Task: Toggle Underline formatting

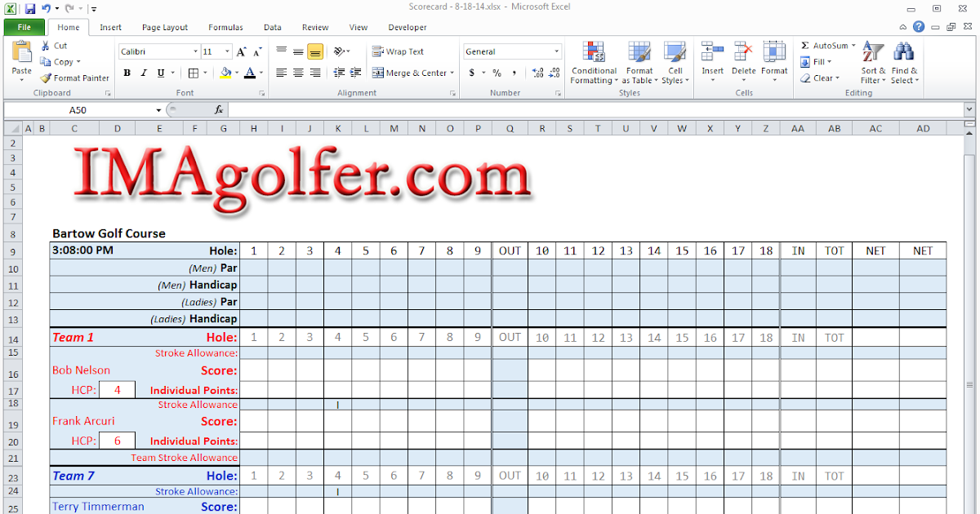Action: (161, 73)
